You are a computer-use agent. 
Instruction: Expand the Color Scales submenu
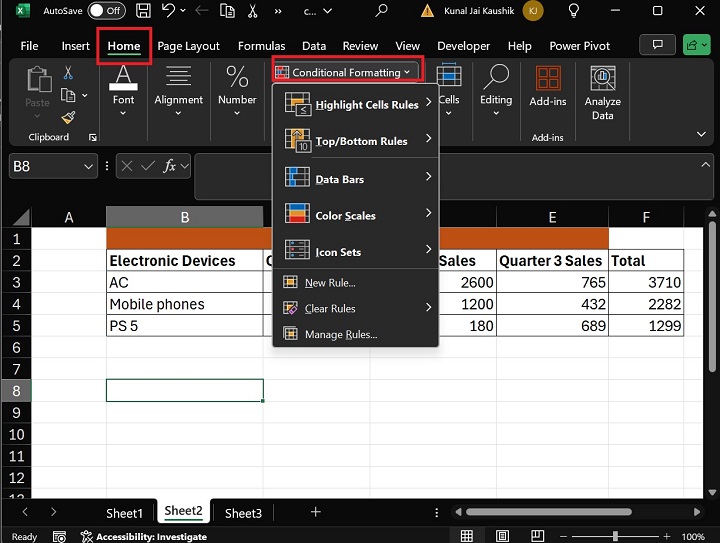(344, 215)
